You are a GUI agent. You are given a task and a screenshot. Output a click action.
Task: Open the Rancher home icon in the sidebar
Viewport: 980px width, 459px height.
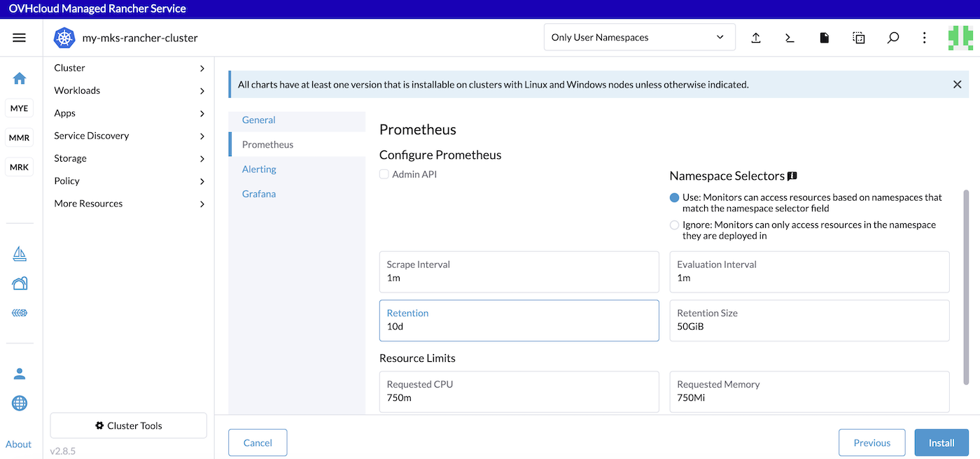(19, 80)
